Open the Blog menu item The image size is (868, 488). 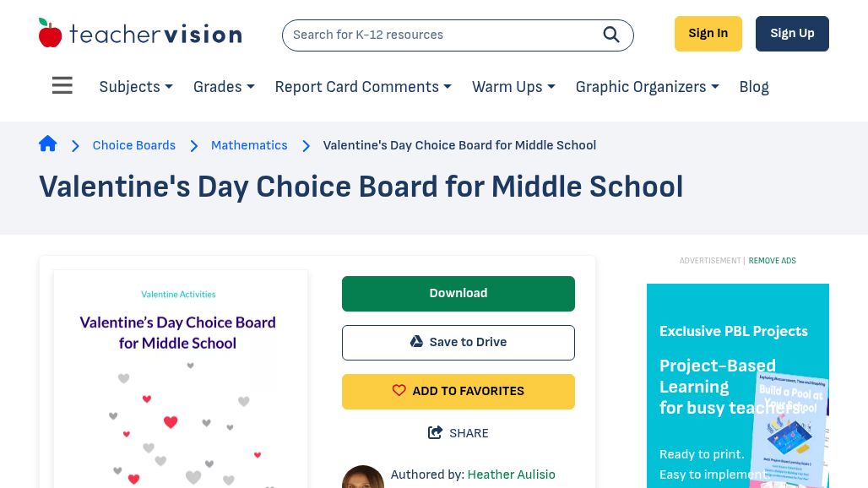tap(754, 87)
